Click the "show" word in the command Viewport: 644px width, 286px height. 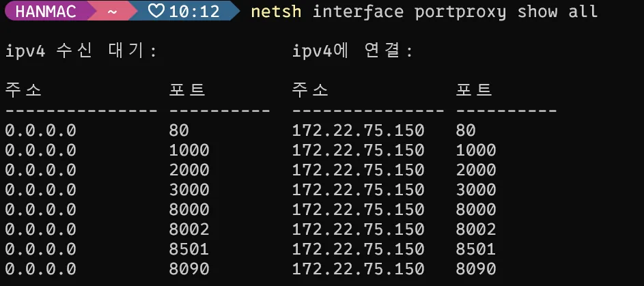[x=537, y=12]
